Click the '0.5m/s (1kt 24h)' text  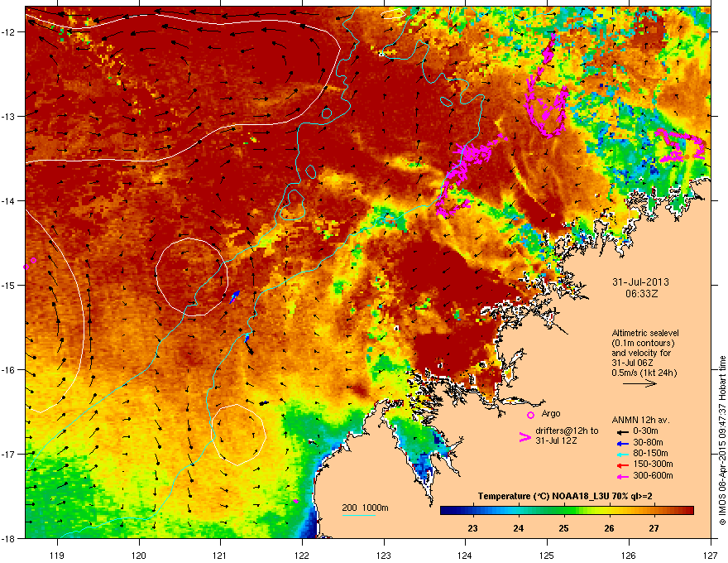click(x=644, y=373)
